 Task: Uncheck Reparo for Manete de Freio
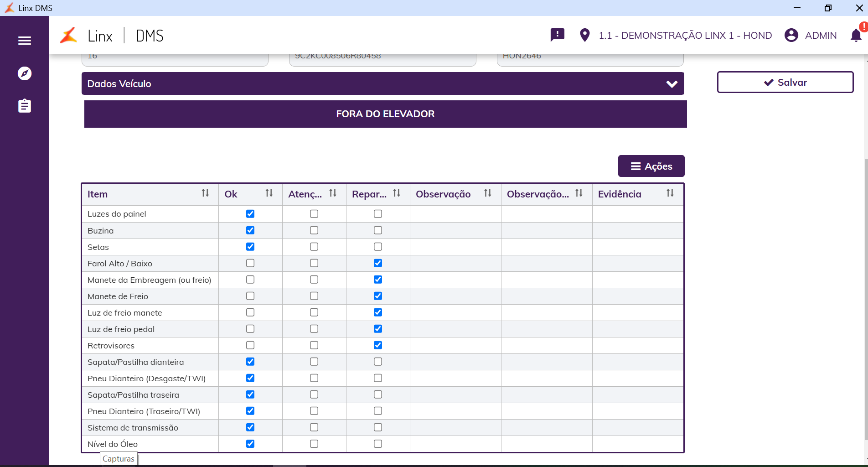378,296
